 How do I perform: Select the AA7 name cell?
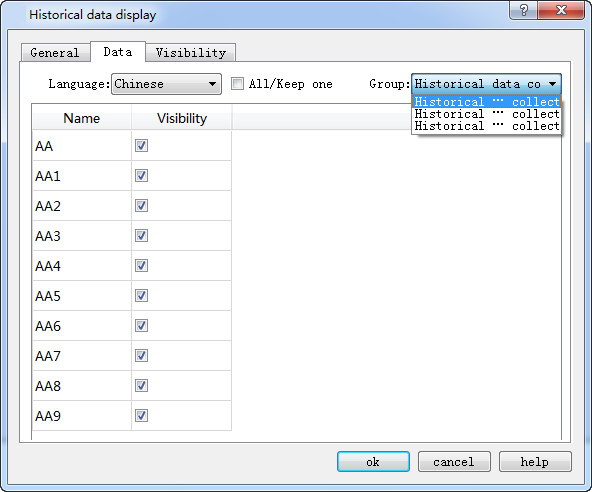[82, 356]
